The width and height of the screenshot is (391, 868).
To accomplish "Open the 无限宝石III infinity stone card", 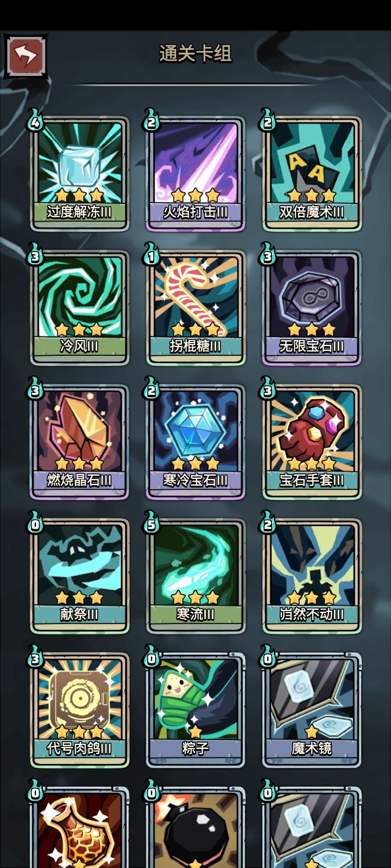I will (x=312, y=308).
